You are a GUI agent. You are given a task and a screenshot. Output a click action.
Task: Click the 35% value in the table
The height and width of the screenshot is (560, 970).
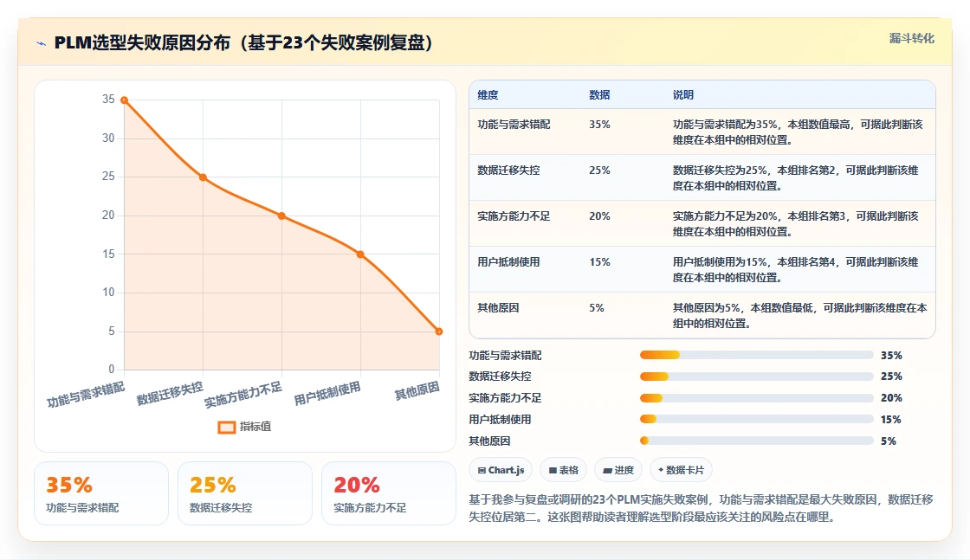pos(599,125)
